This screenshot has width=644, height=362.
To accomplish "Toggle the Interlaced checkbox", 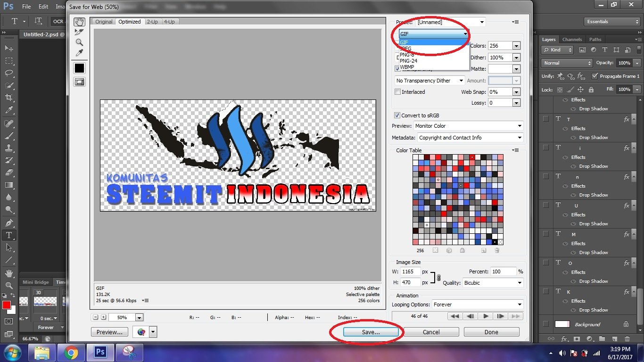I will click(x=398, y=92).
